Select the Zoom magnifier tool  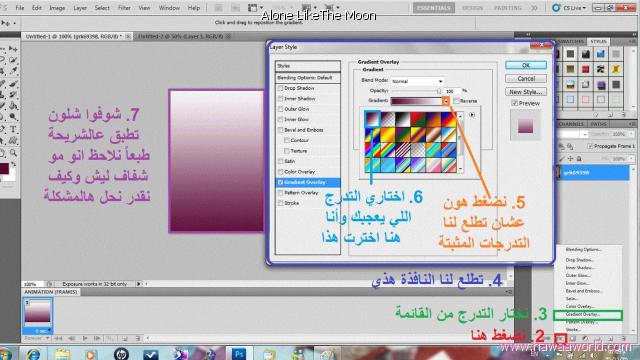(x=13, y=153)
